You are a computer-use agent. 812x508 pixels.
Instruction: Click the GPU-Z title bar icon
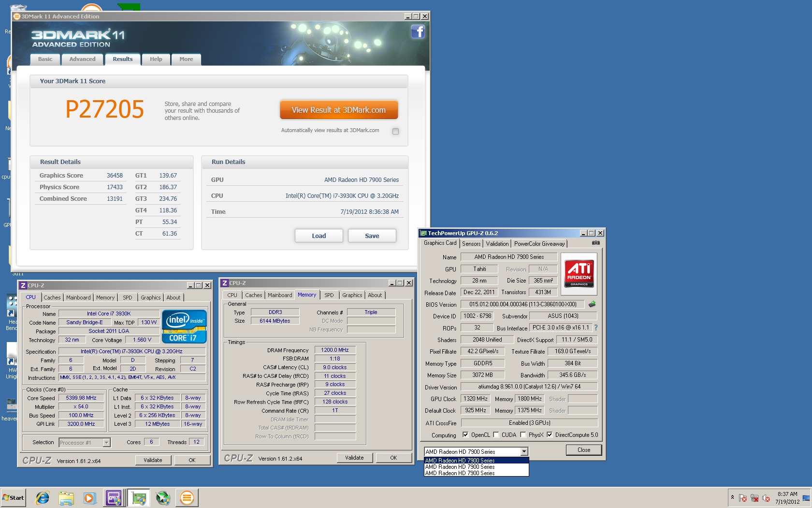point(423,233)
